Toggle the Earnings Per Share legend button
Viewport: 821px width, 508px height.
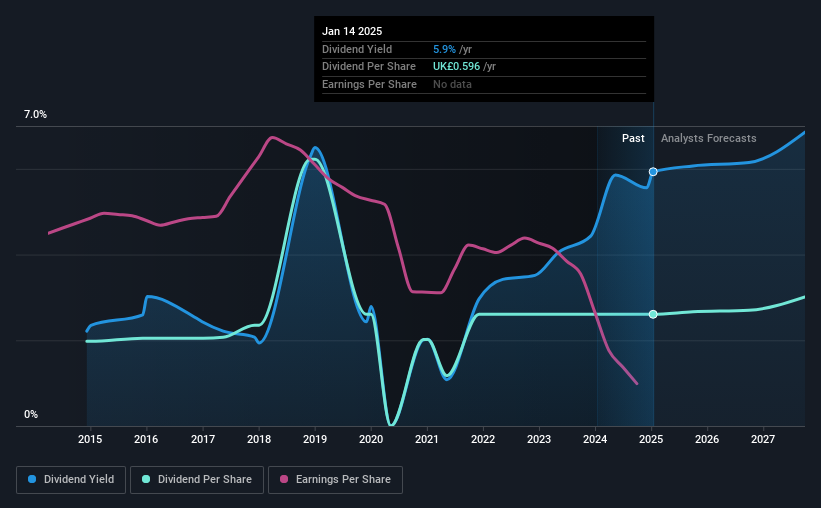click(335, 480)
